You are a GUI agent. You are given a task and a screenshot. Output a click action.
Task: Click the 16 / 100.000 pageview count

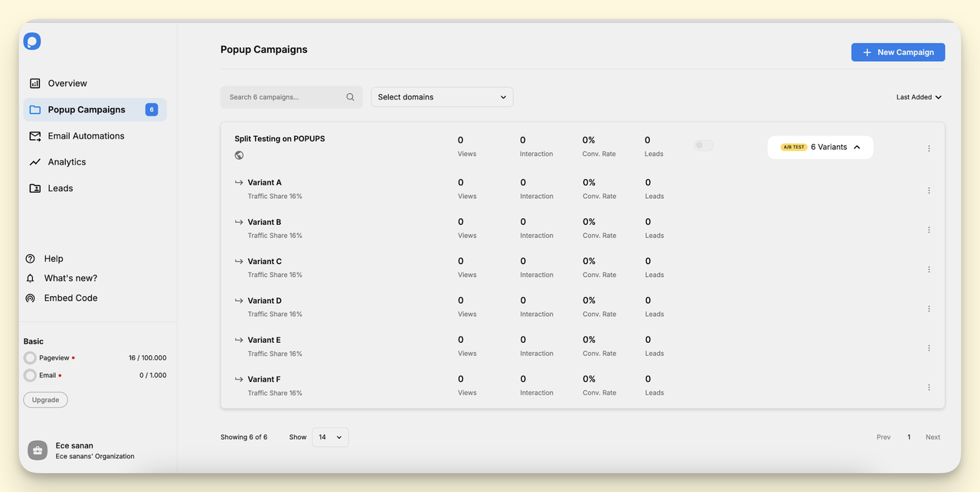click(147, 358)
